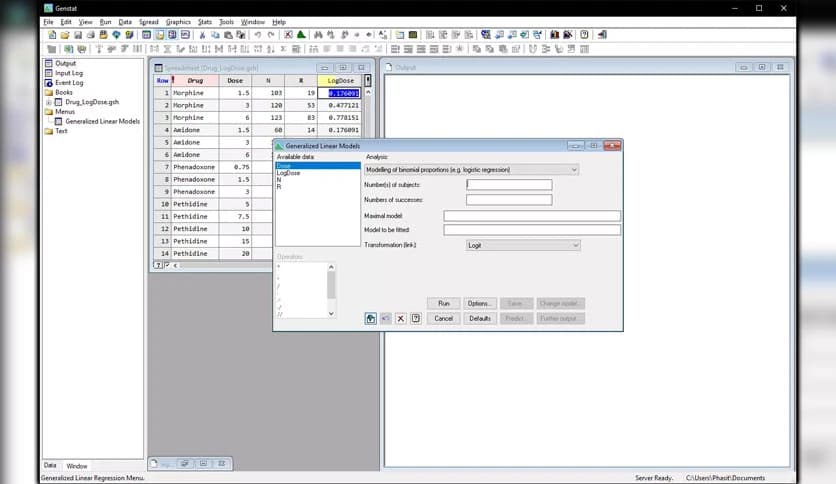Click the Save icon in main toolbar
The height and width of the screenshot is (484, 836).
pos(78,35)
